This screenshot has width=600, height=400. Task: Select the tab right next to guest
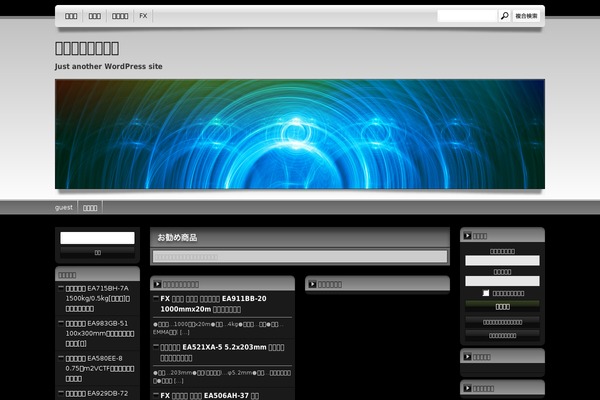point(90,207)
